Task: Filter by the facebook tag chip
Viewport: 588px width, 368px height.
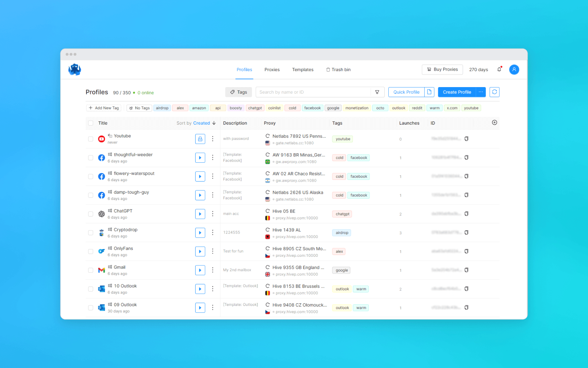Action: 312,108
